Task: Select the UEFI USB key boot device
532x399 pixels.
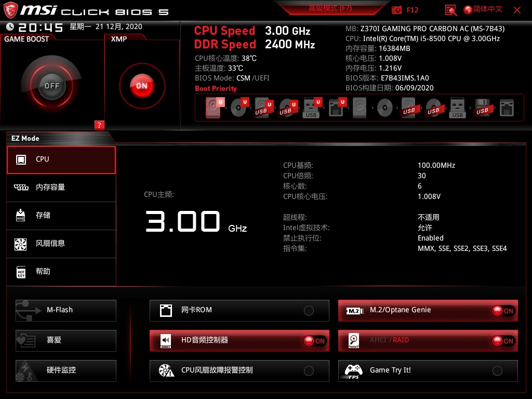Action: pos(312,108)
